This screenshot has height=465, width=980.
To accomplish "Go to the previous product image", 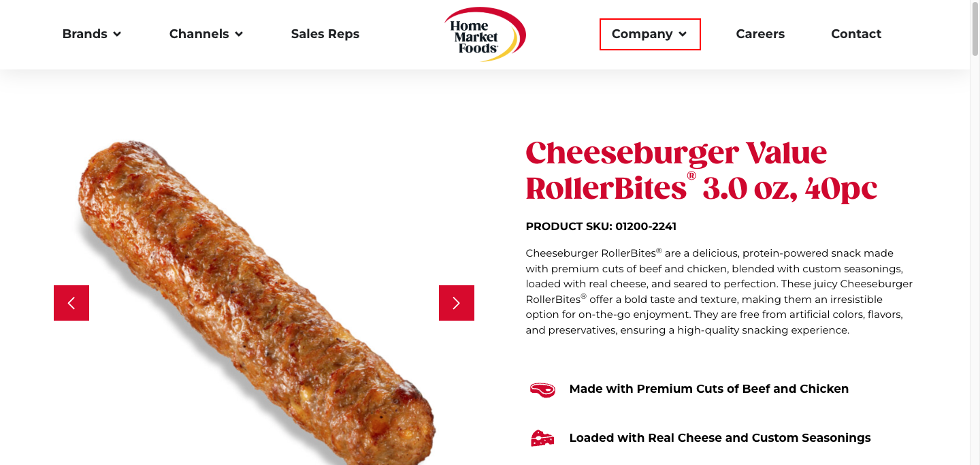I will coord(71,303).
